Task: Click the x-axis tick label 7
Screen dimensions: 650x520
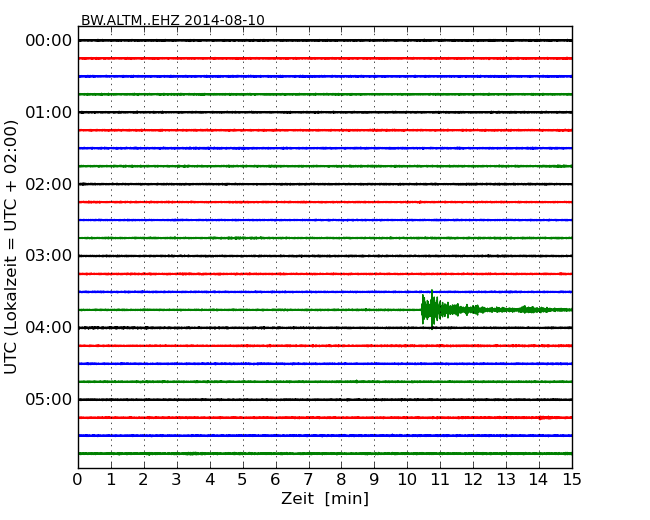Action: point(308,479)
